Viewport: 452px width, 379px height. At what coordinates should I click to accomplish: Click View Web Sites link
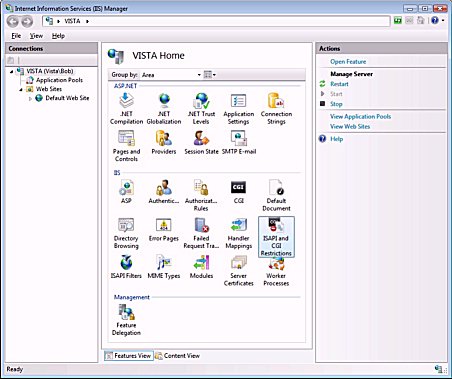click(350, 126)
